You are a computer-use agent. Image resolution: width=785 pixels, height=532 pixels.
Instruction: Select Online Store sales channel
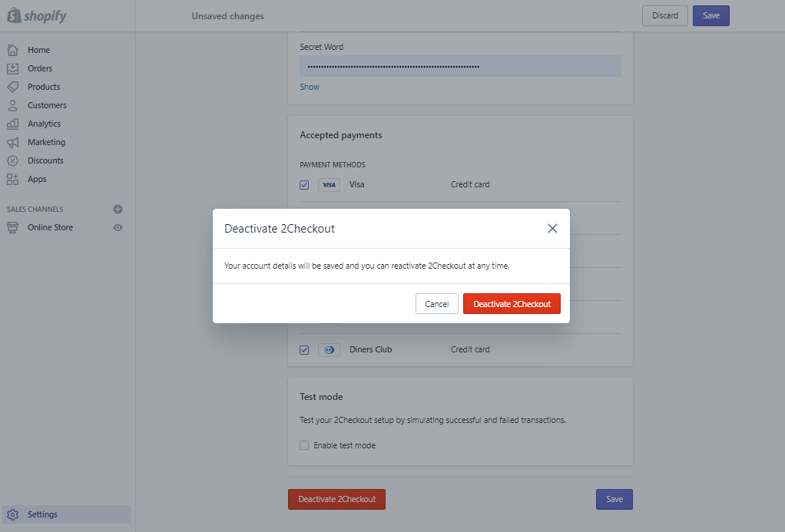[x=50, y=228]
